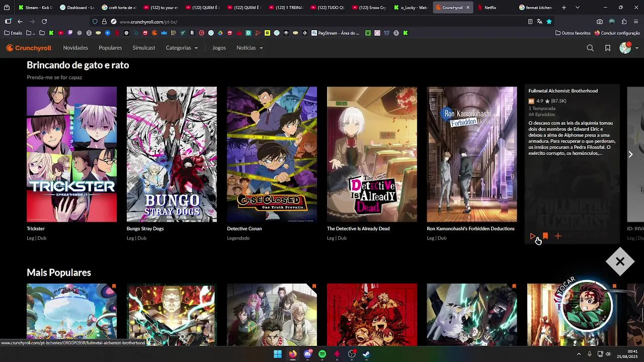Expand the Notícias dropdown
Image resolution: width=644 pixels, height=362 pixels.
250,48
